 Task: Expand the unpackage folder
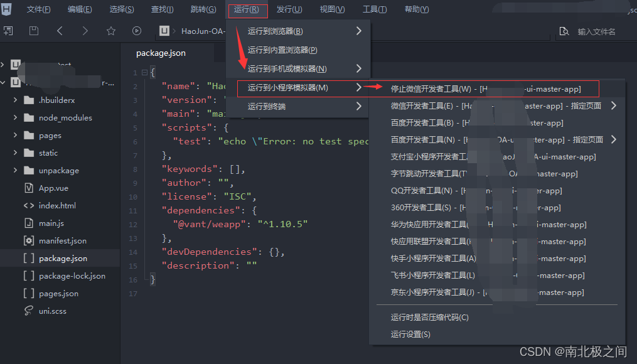point(16,170)
